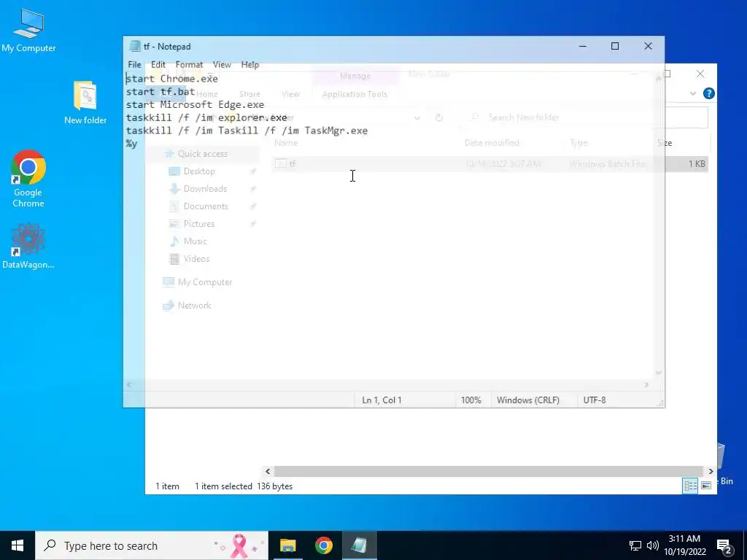Open the Windows Start menu

(x=18, y=545)
